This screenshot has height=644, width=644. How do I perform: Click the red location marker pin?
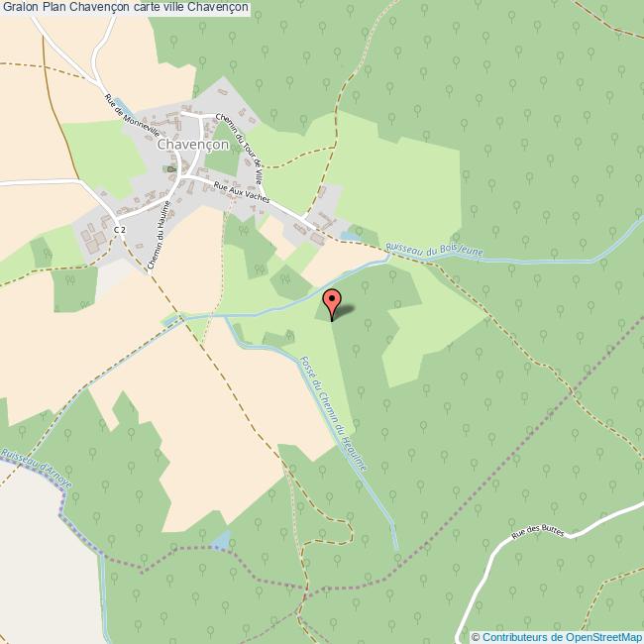[x=332, y=305]
